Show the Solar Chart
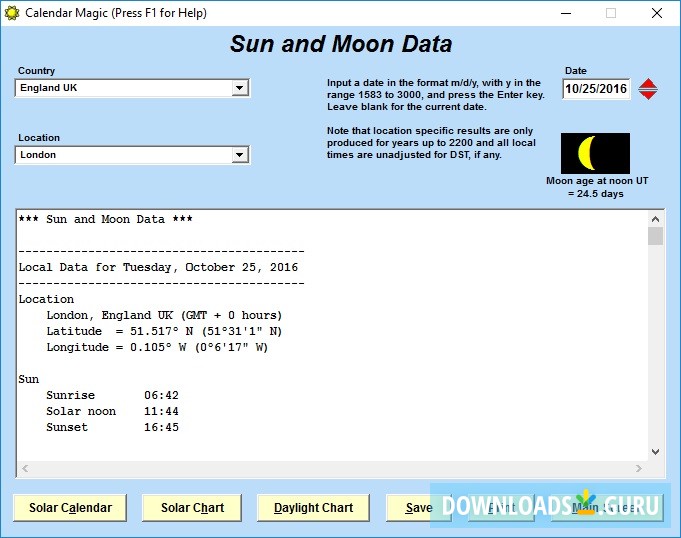Image resolution: width=681 pixels, height=538 pixels. [x=192, y=508]
